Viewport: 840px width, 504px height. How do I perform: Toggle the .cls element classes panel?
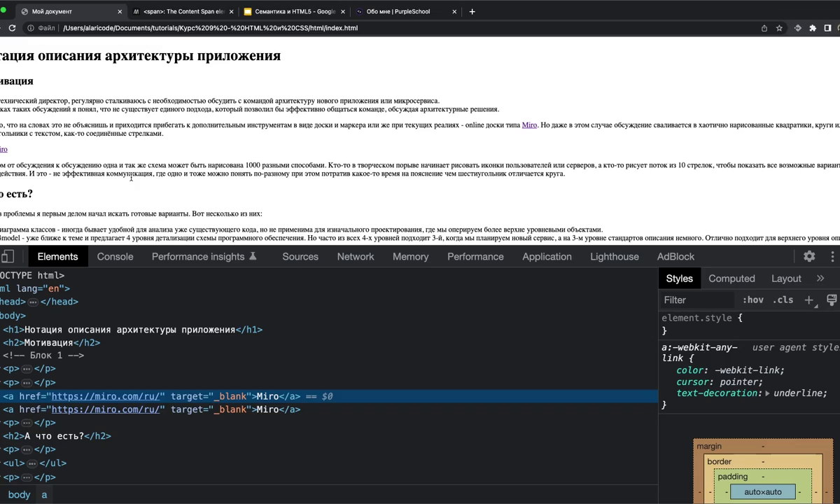coord(783,300)
